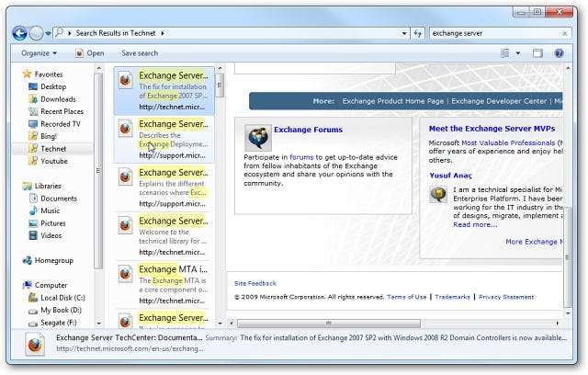Open the recent pages dropdown beside Forward
Screen dimensions: 588x375
pos(48,33)
